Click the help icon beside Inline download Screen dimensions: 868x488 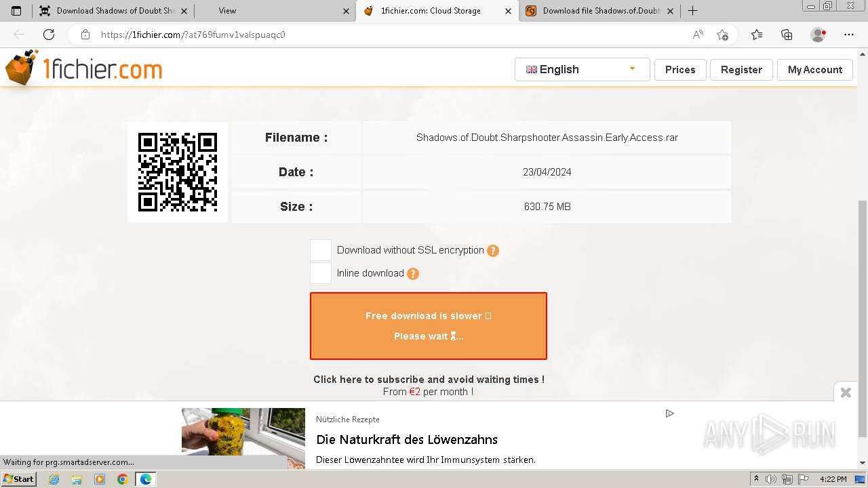[413, 274]
